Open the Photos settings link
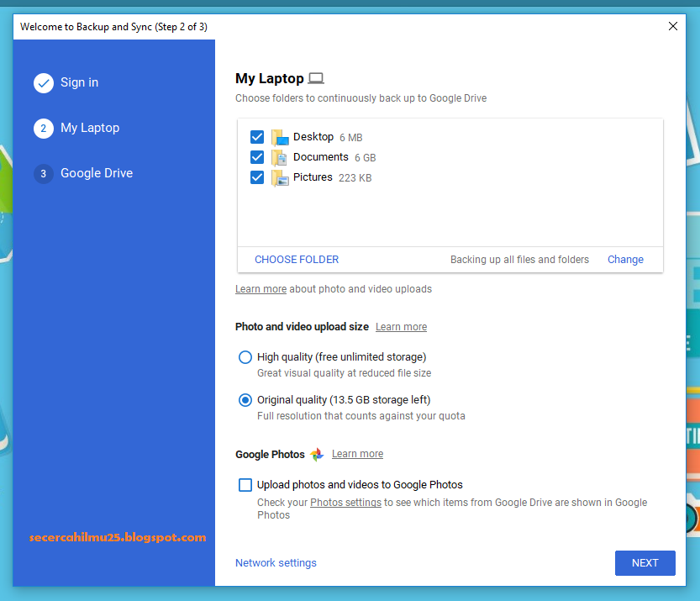This screenshot has height=601, width=700. coord(345,503)
